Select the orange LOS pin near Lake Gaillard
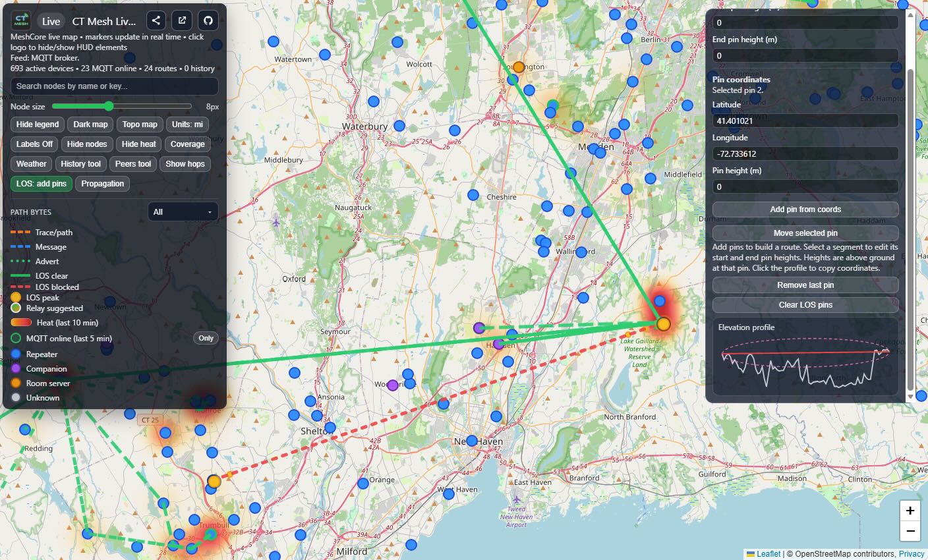 click(x=664, y=323)
